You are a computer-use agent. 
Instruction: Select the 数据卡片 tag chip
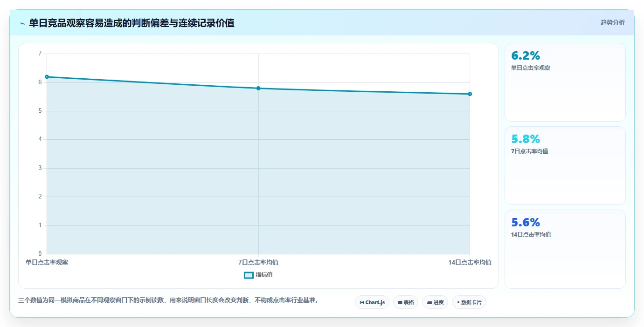(x=469, y=302)
